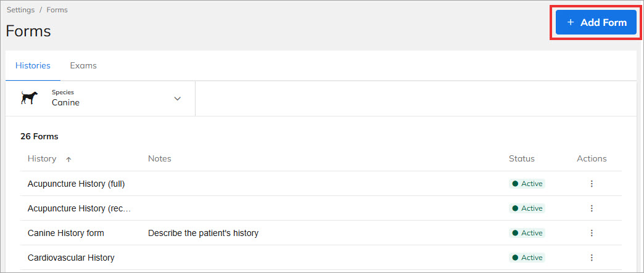Screen dimensions: 644x273
Task: Click the black dog species icon
Action: [29, 98]
